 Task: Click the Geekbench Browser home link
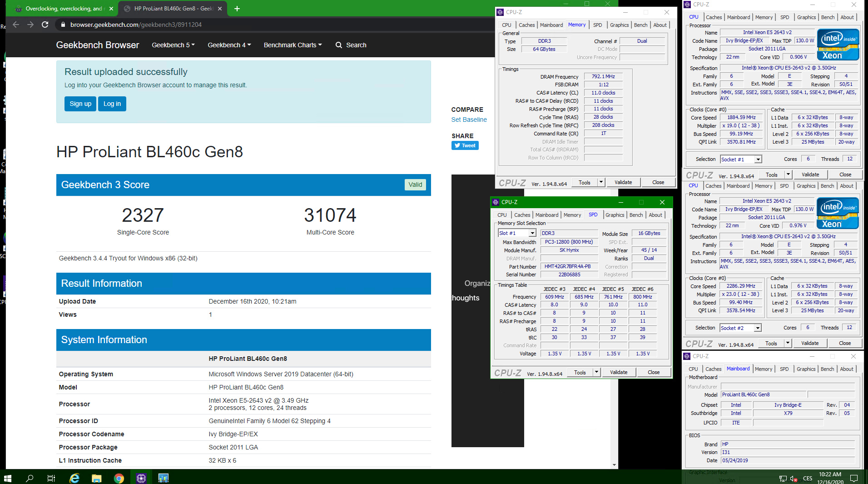click(x=98, y=45)
